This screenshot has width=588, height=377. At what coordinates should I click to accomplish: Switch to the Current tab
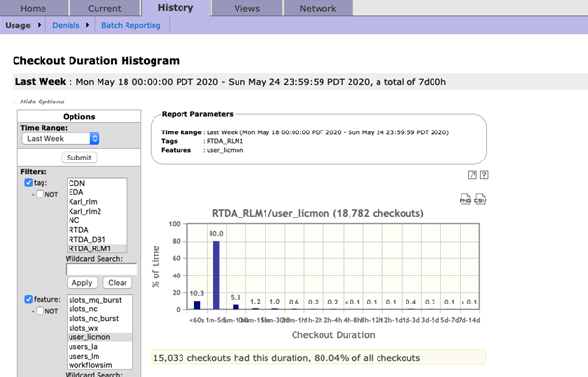pos(104,9)
